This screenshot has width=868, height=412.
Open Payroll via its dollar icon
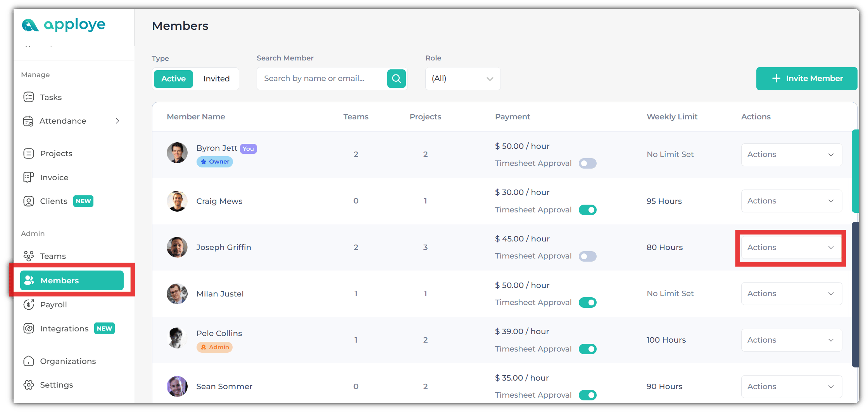tap(29, 305)
